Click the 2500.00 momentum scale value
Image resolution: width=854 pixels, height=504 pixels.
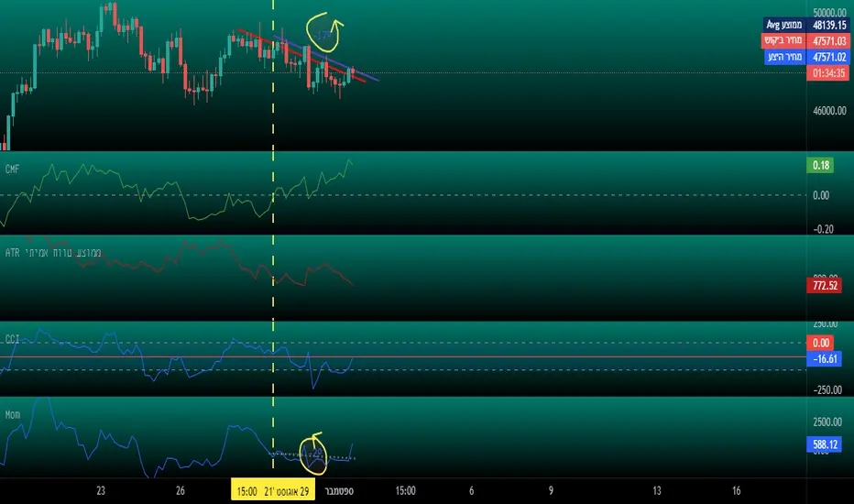coord(827,422)
